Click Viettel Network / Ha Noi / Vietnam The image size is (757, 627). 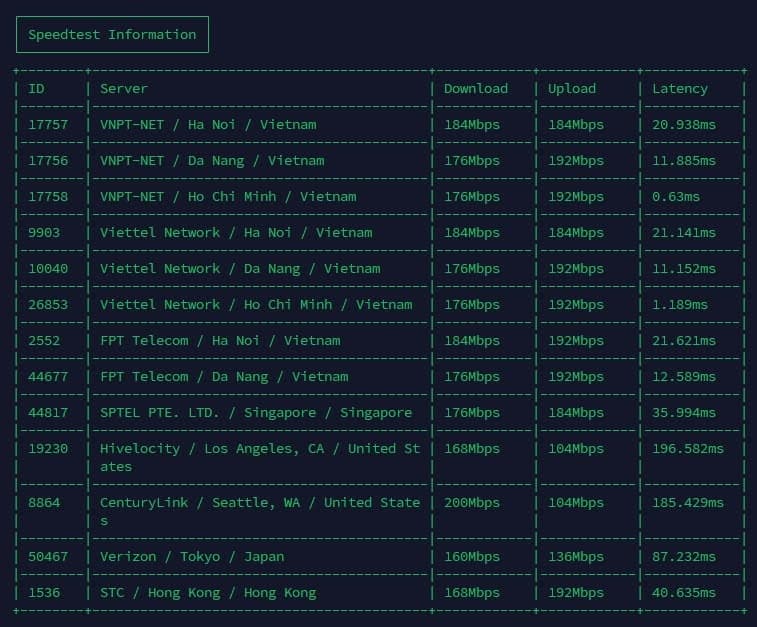point(236,233)
